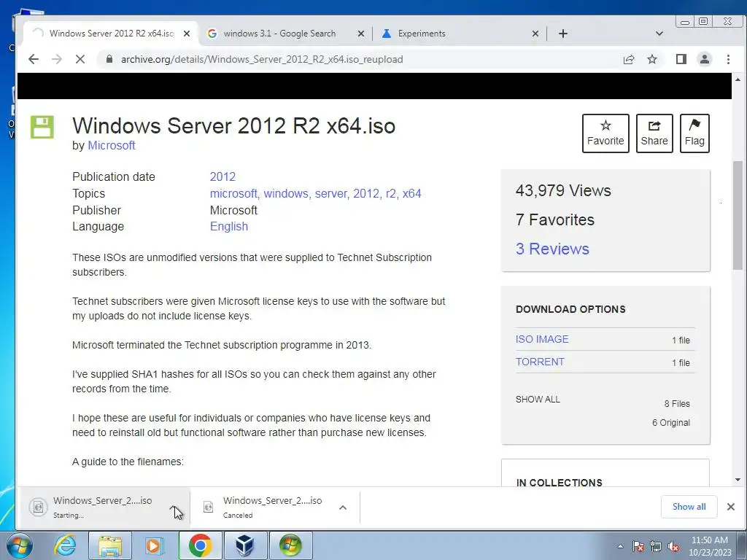Click the page vertical scrollbar thumb

point(738,215)
